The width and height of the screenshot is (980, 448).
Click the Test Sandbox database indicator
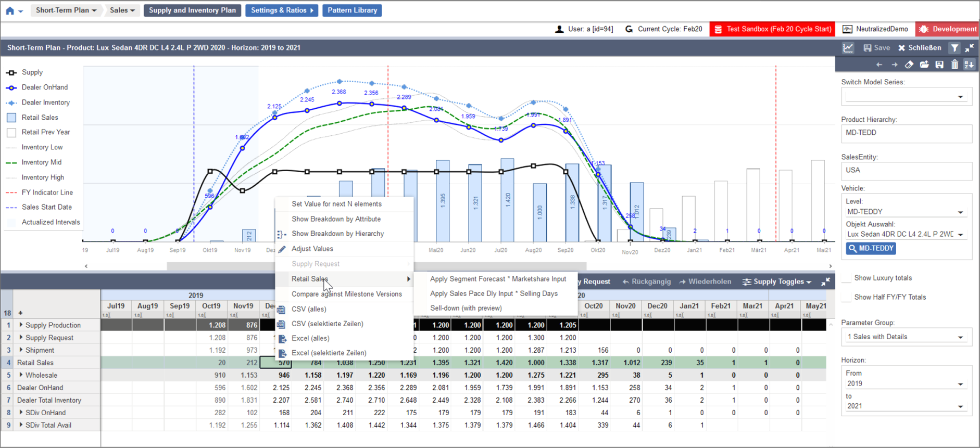pos(772,29)
